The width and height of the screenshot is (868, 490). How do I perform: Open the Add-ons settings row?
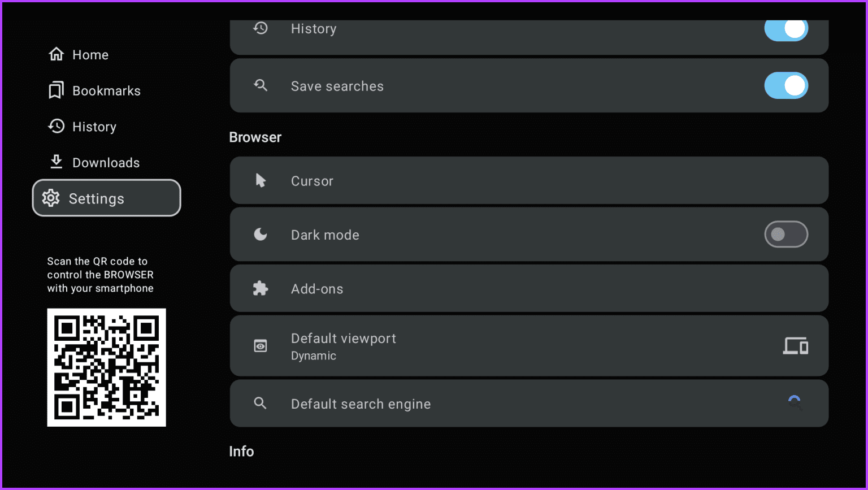pos(528,289)
